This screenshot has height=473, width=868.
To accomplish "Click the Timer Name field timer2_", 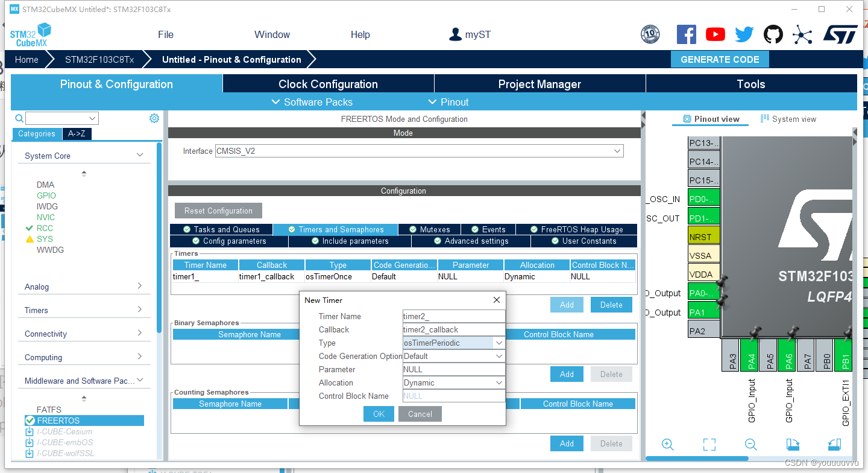I will [x=453, y=316].
